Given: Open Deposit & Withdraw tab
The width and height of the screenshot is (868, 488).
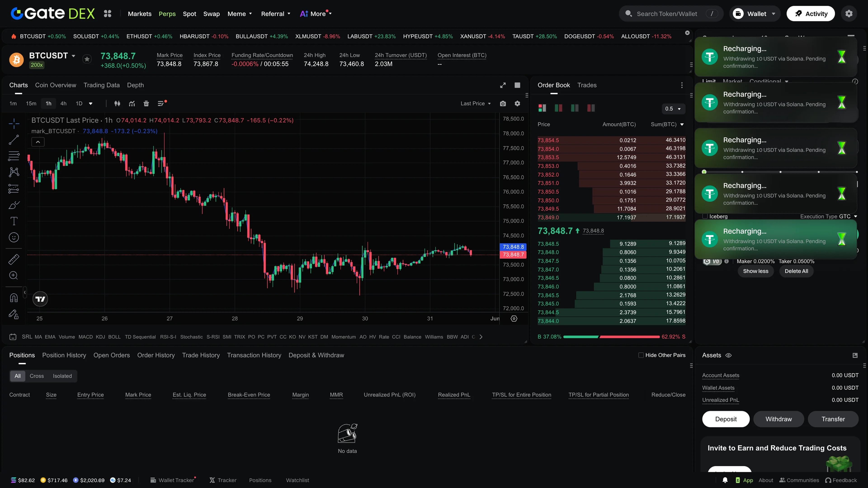Looking at the screenshot, I should point(316,355).
